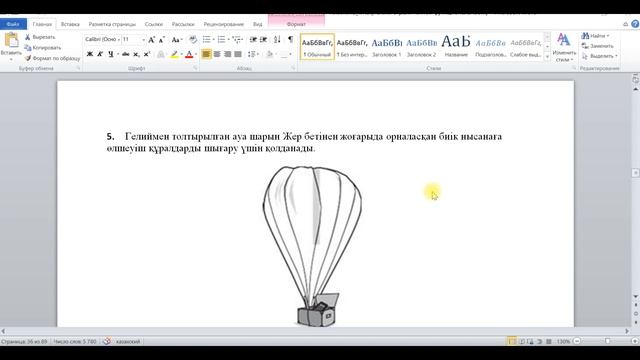
Task: Align text right
Action: (x=227, y=54)
